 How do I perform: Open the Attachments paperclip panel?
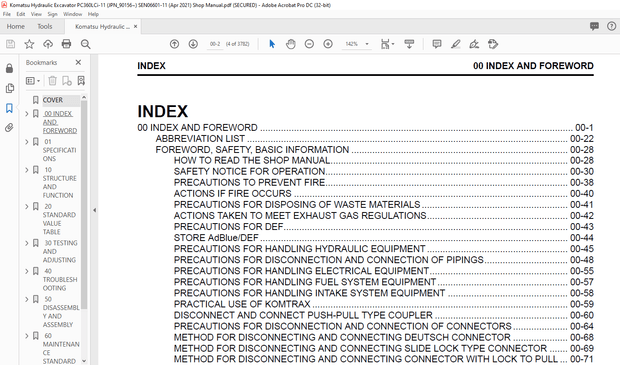click(x=9, y=127)
